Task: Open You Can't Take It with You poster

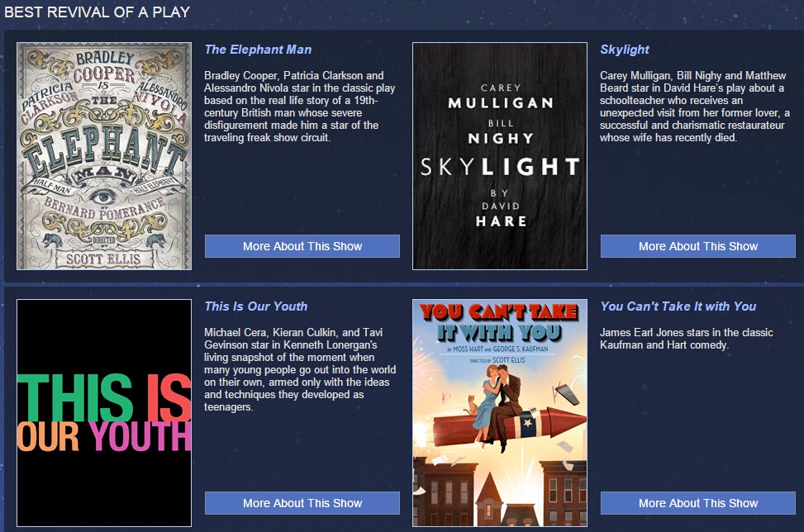Action: tap(500, 413)
